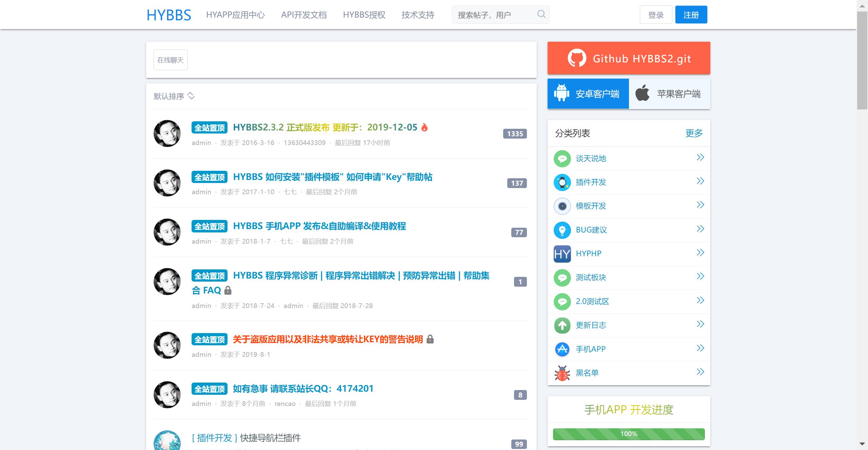Click avatar of 快捷导航栏插件 post
Viewport: 868px width, 450px height.
tap(167, 440)
